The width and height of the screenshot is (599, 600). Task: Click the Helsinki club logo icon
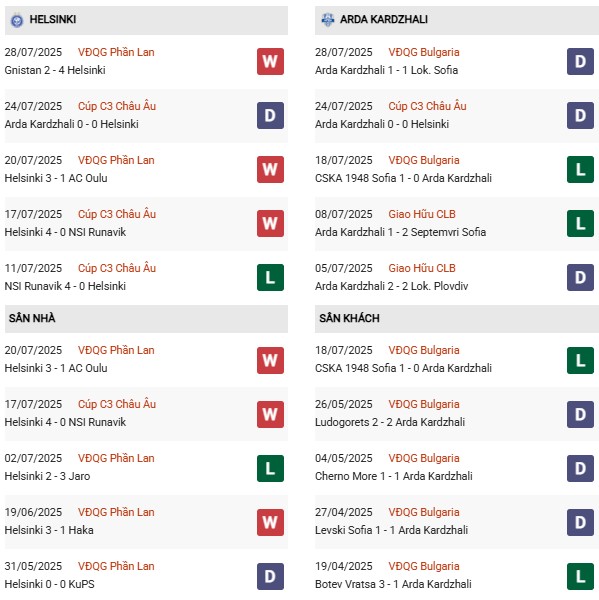coord(16,20)
